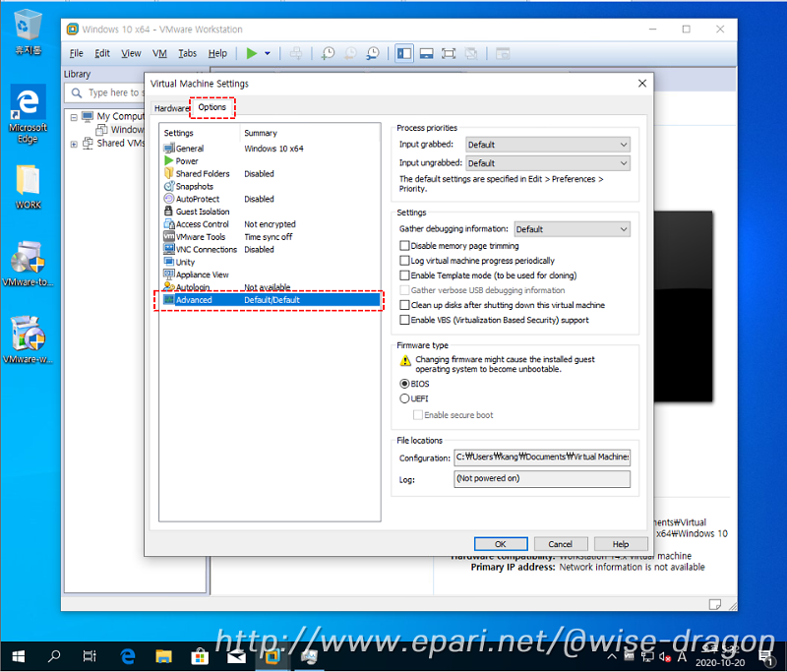Viewport: 787px width, 672px height.
Task: Open Input grabbed priority dropdown
Action: click(548, 145)
